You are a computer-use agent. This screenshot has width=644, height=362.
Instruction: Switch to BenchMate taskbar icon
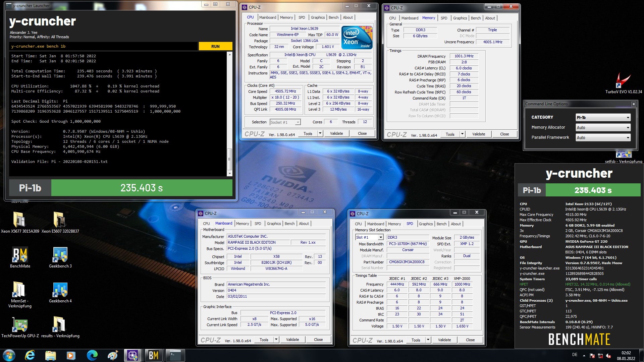[x=154, y=355]
